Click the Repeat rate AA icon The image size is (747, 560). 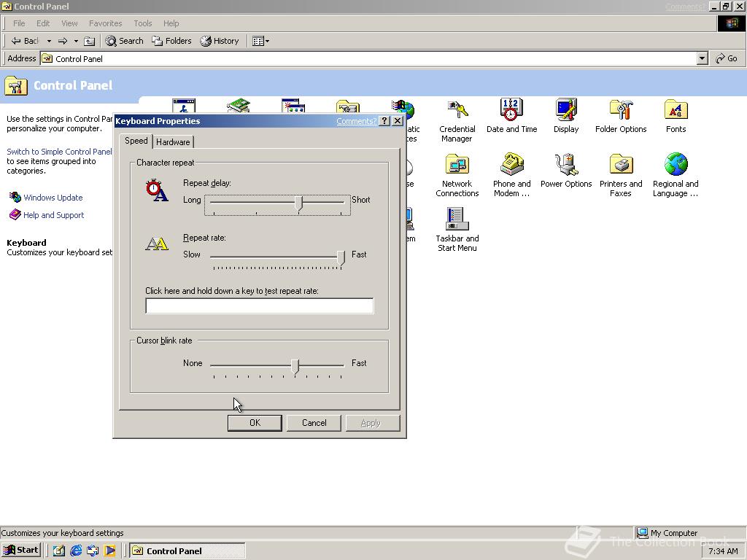157,244
